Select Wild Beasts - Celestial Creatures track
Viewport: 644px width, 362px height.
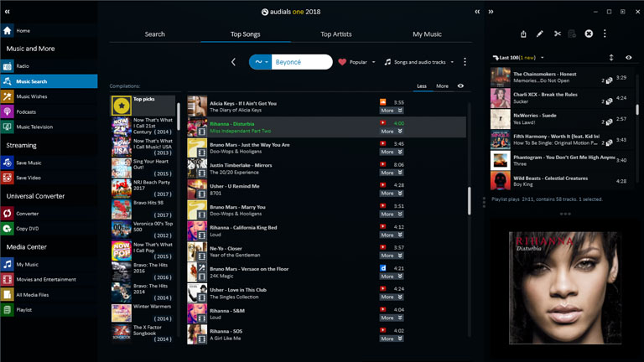point(563,181)
